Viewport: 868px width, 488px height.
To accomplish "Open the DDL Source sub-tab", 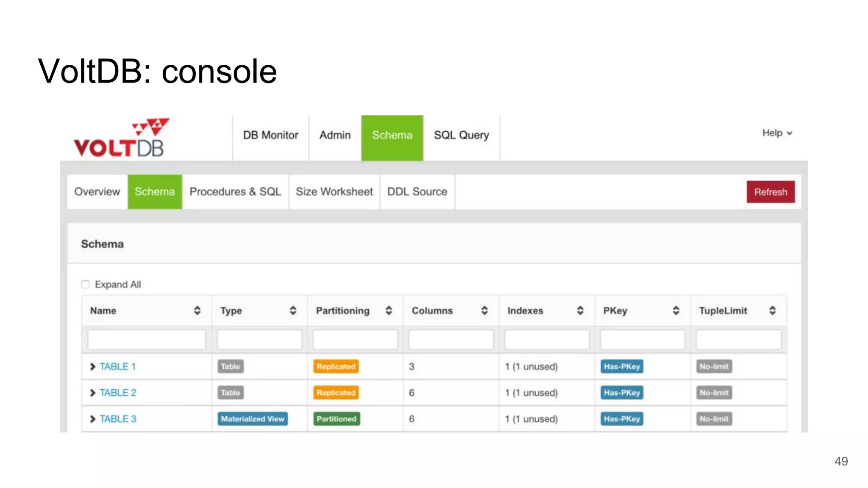I will point(417,192).
